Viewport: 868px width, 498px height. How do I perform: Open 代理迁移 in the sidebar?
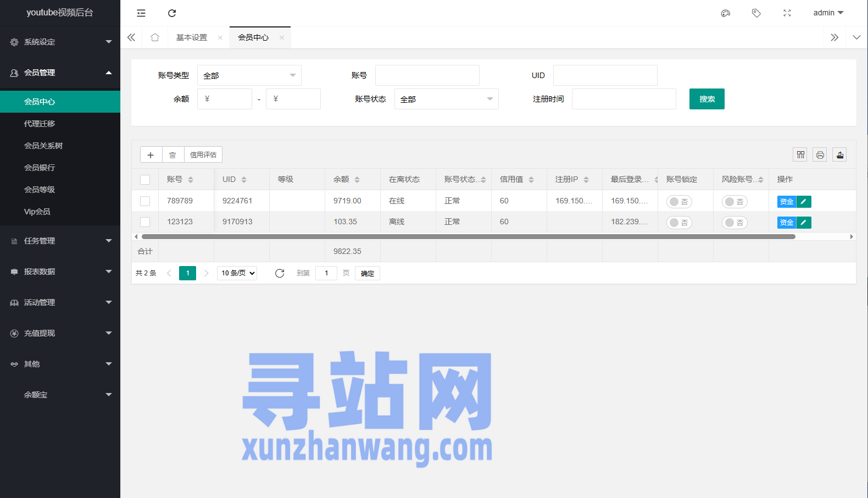(60, 124)
